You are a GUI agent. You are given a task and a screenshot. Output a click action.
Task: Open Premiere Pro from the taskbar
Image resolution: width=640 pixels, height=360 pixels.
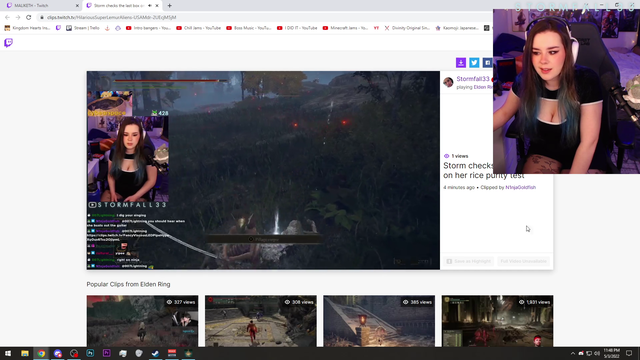click(x=107, y=353)
